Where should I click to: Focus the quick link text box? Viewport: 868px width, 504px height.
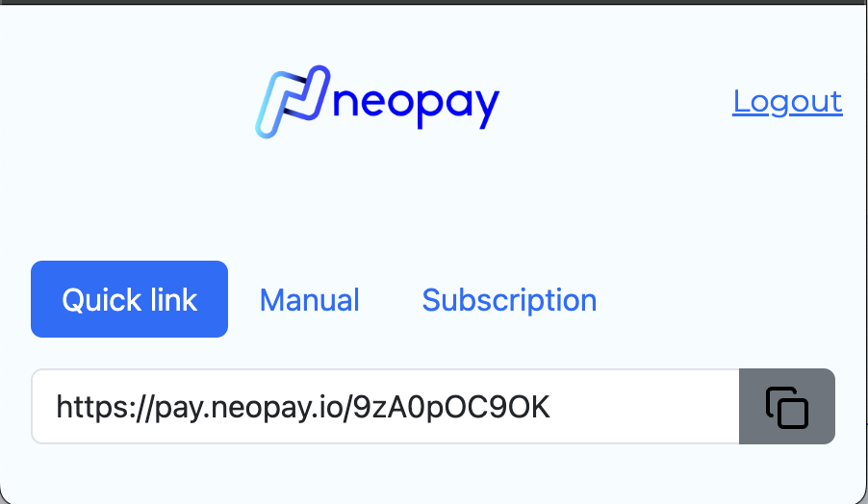[x=385, y=407]
